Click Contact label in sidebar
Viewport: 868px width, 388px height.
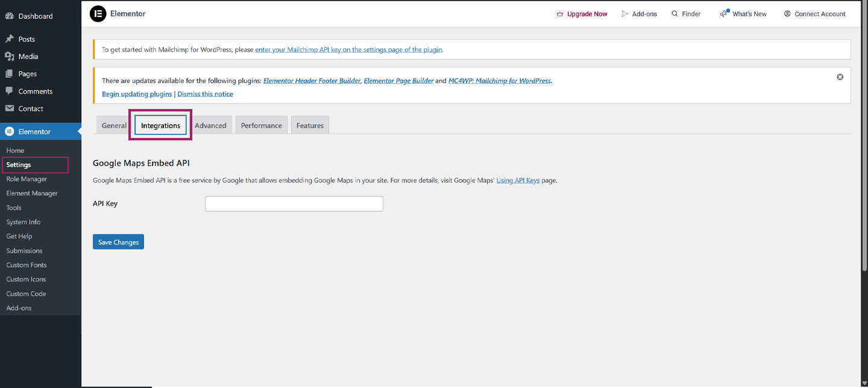(x=31, y=109)
